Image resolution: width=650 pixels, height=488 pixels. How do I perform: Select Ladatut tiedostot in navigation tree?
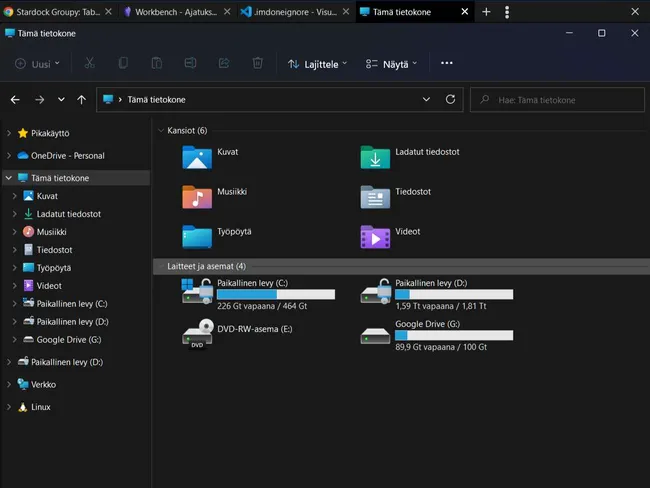(x=68, y=214)
